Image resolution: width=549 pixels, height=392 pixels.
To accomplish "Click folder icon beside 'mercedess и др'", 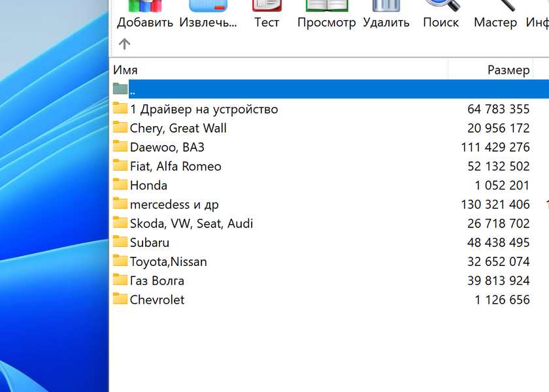I will click(x=120, y=203).
